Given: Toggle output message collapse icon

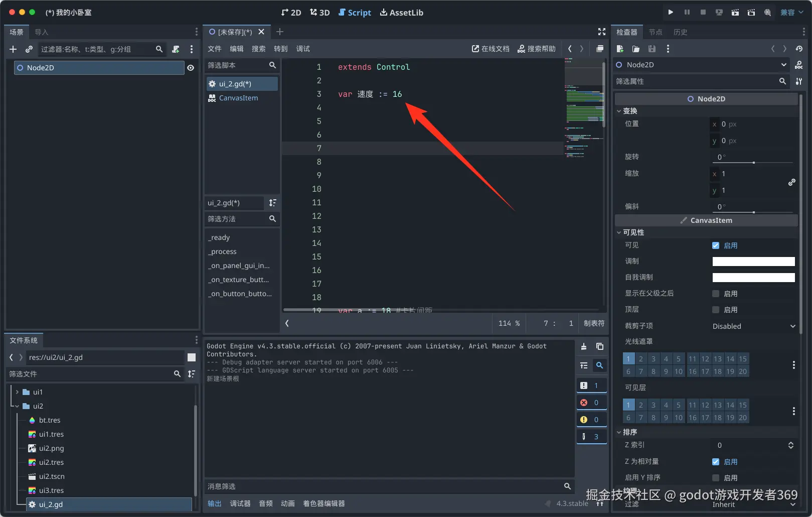Looking at the screenshot, I should (x=584, y=365).
